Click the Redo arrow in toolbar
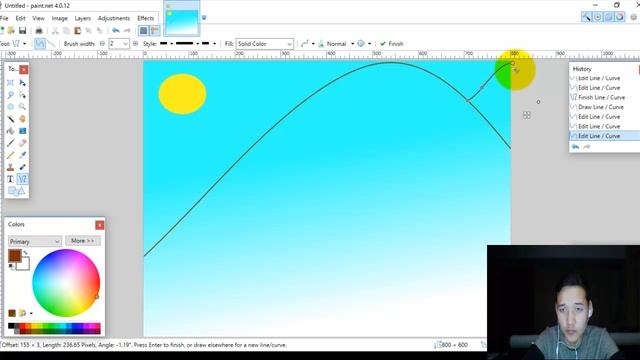The width and height of the screenshot is (640, 360). point(127,31)
